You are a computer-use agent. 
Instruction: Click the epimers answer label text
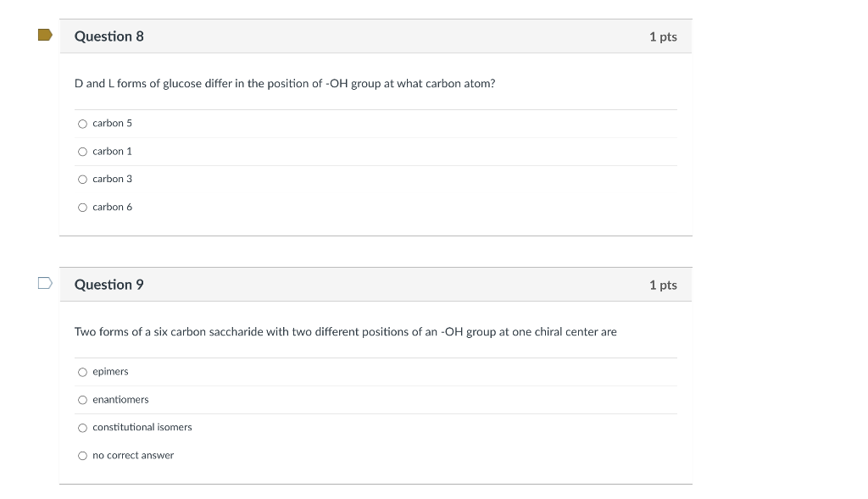(x=110, y=371)
